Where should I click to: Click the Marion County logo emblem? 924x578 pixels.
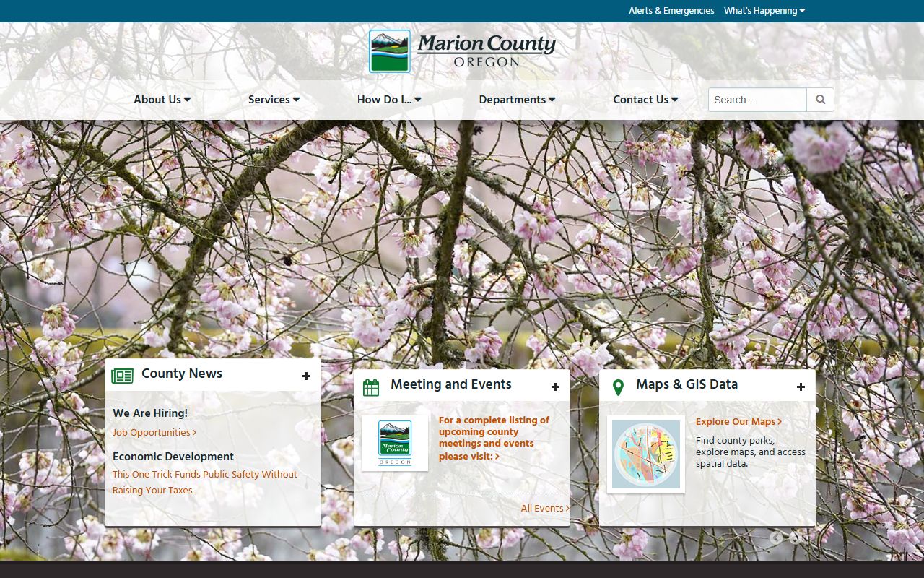(390, 51)
